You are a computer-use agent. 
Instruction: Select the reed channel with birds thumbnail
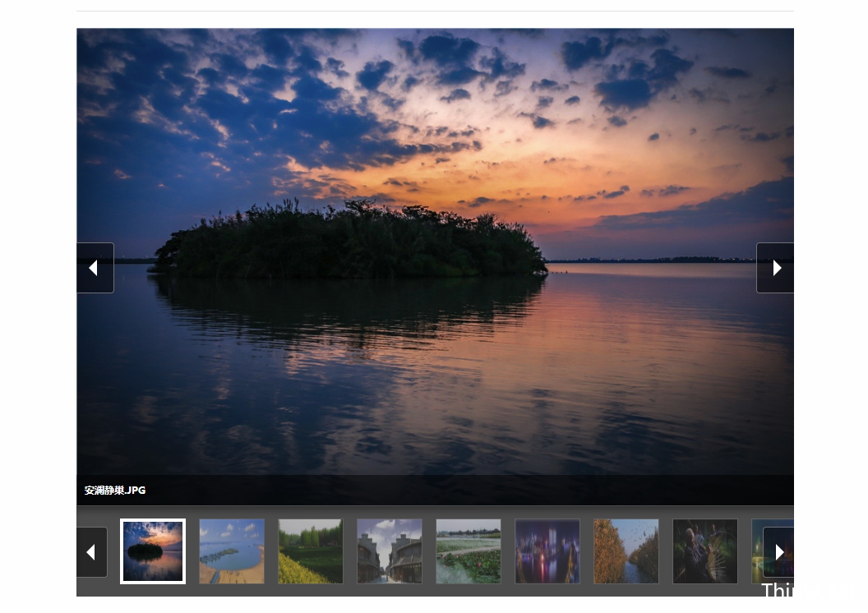click(x=626, y=551)
